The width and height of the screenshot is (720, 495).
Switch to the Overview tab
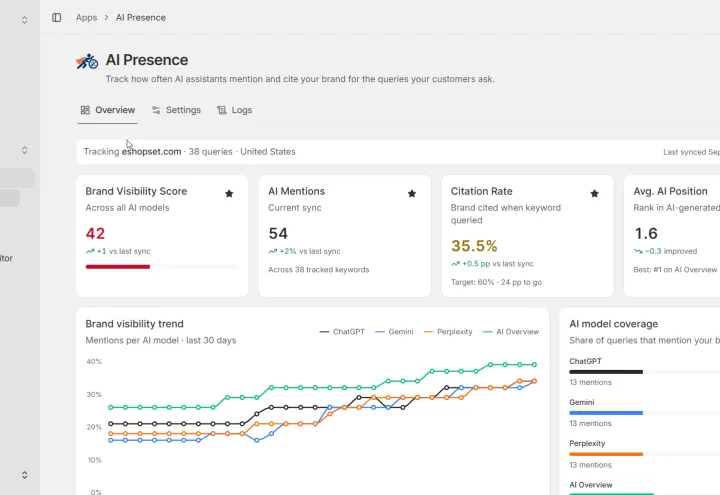click(108, 110)
